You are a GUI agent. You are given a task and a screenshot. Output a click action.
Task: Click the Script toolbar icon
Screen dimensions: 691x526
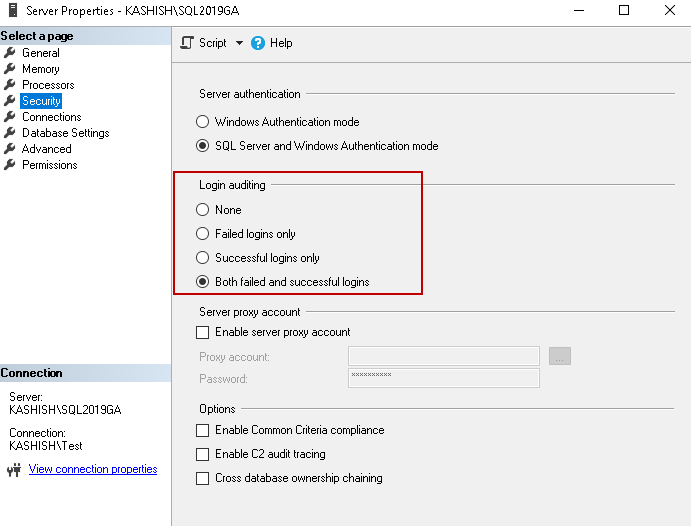187,43
